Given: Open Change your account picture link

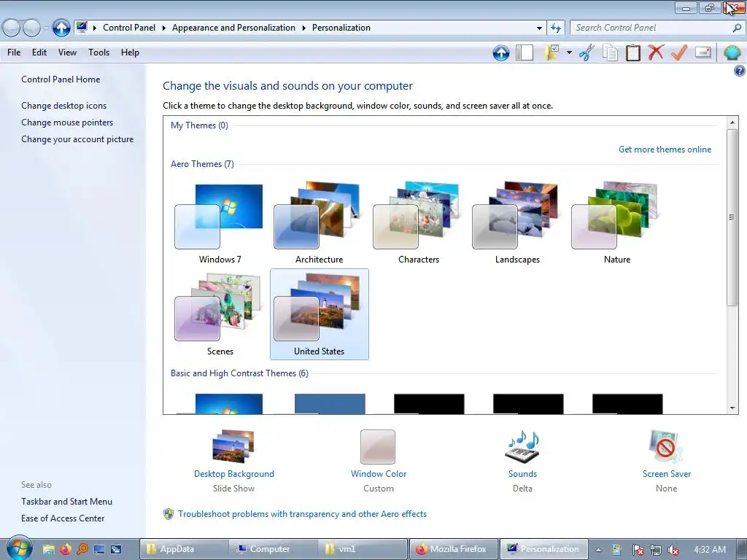Looking at the screenshot, I should (77, 139).
